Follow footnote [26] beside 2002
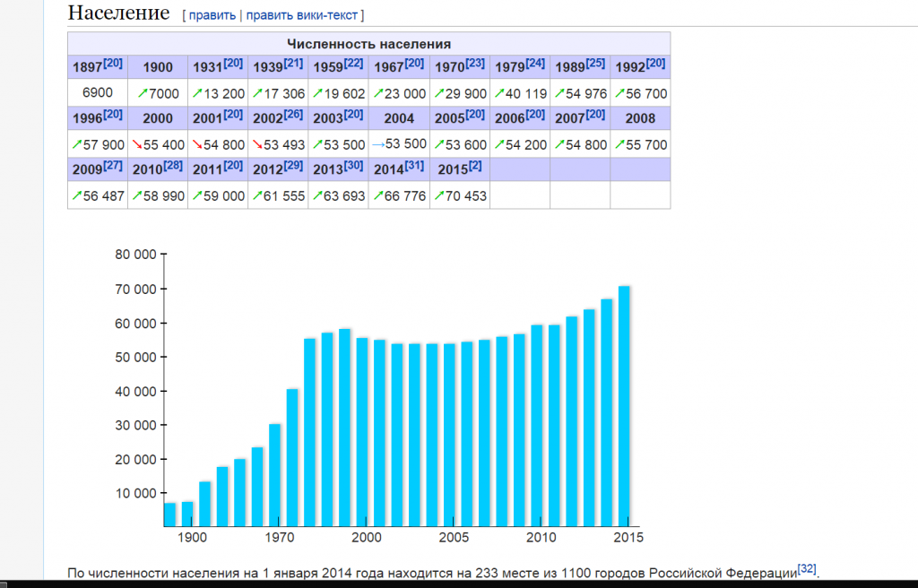The width and height of the screenshot is (918, 588). point(293,114)
